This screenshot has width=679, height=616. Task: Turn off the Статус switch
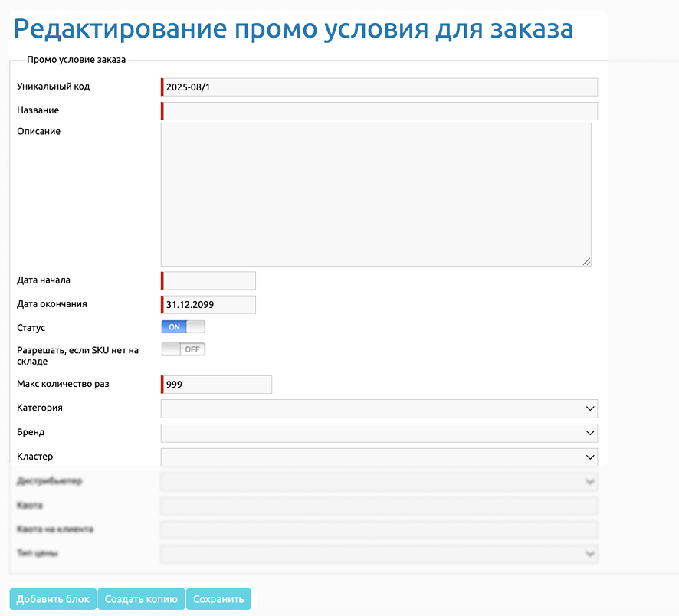(183, 327)
